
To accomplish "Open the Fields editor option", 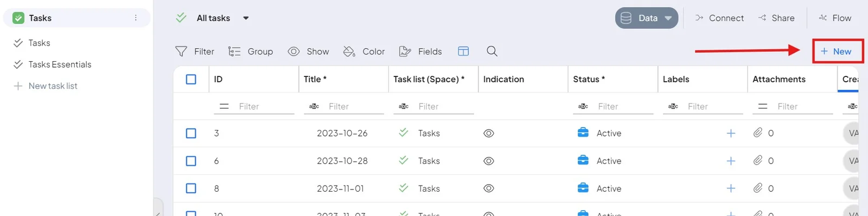I will coord(420,51).
